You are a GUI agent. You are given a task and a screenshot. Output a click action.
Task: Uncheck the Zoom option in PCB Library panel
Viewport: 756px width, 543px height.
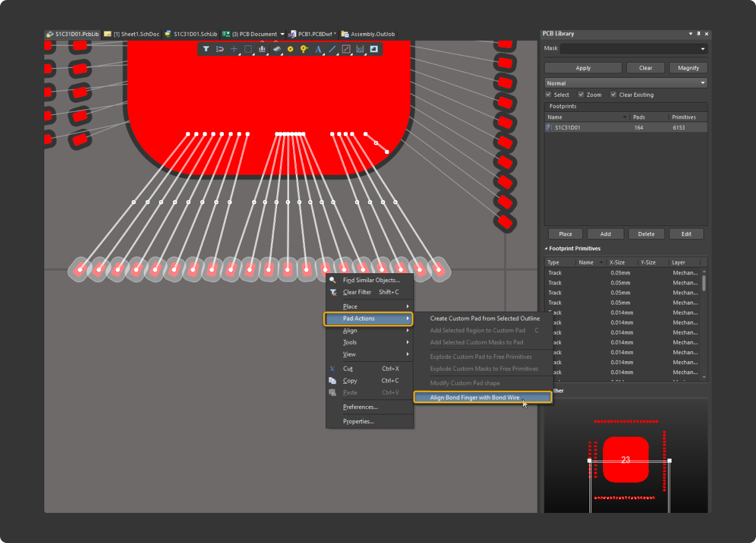pos(582,94)
